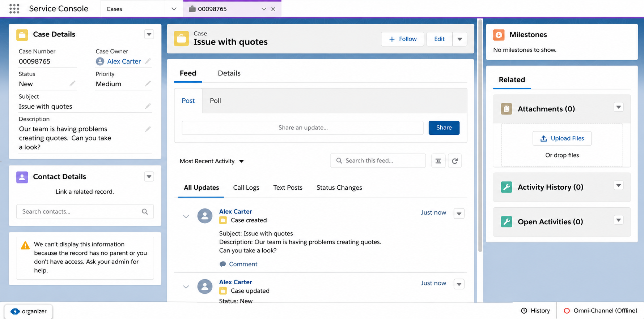Open Activity History related list dropdown
This screenshot has width=644, height=319.
619,185
